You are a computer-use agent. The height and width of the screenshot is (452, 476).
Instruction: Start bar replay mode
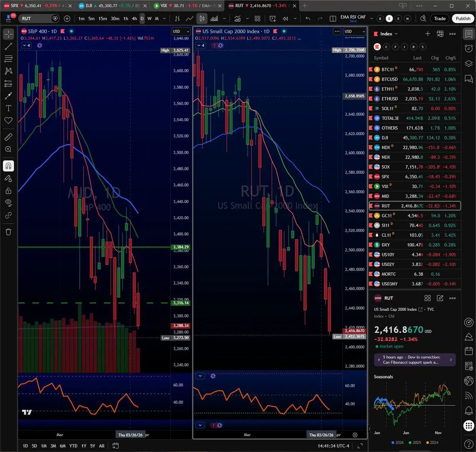click(x=285, y=19)
